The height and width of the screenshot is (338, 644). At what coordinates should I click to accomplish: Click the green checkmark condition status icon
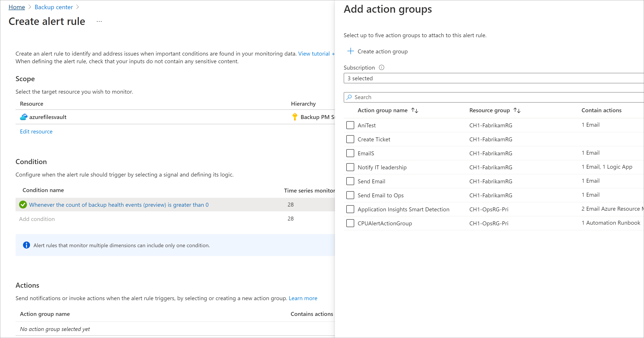point(23,205)
